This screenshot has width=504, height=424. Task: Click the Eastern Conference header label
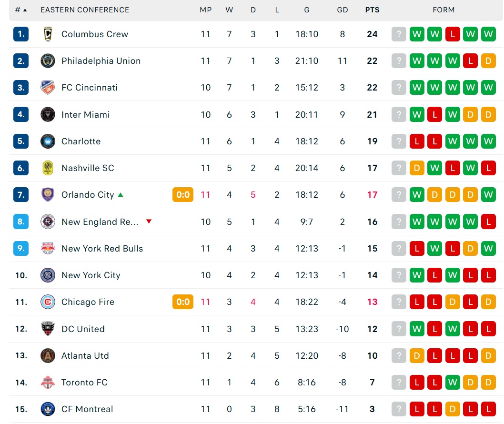(85, 10)
